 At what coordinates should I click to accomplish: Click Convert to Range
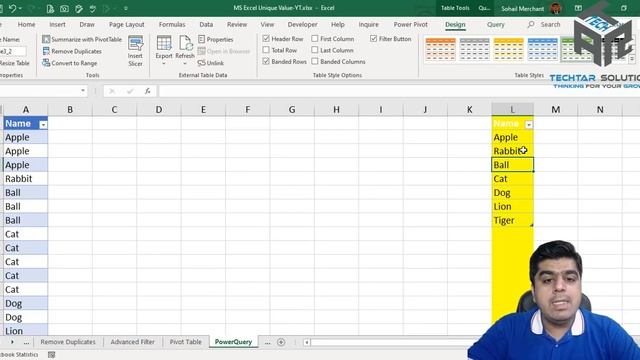coord(70,63)
